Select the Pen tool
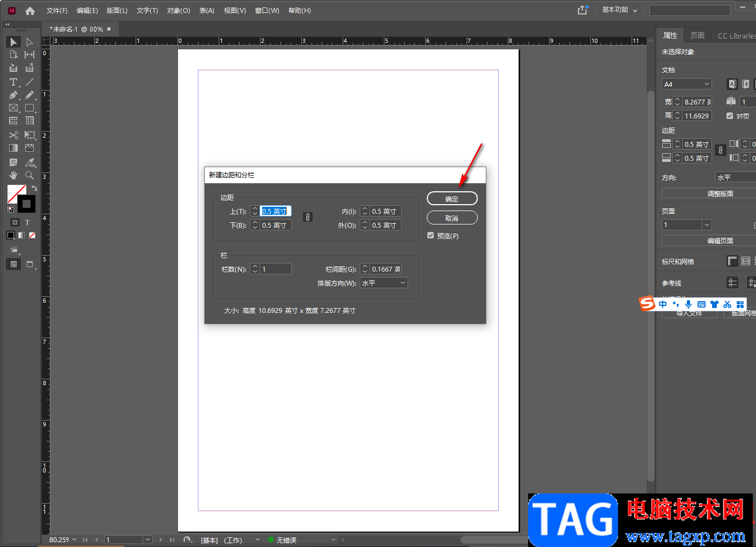 click(x=13, y=95)
